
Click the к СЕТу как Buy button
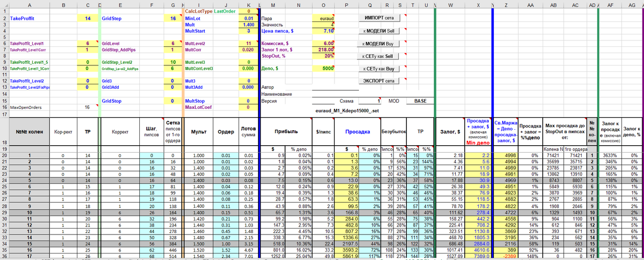pyautogui.click(x=379, y=69)
